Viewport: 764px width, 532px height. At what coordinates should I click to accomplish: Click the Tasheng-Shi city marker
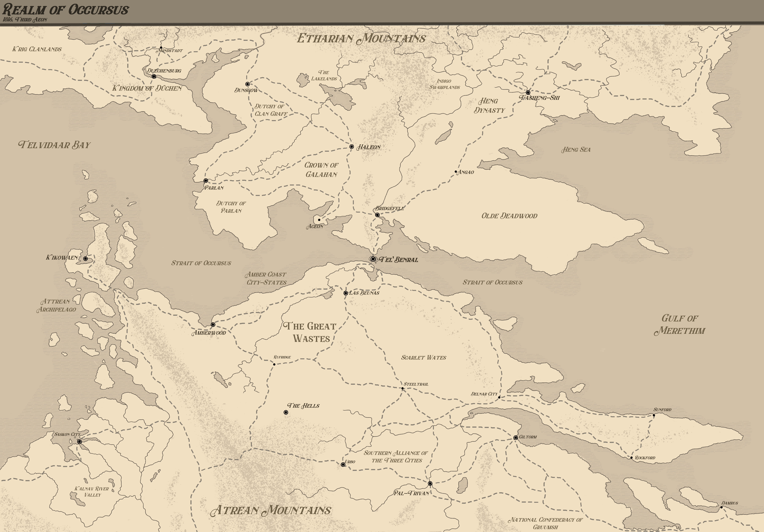point(528,93)
